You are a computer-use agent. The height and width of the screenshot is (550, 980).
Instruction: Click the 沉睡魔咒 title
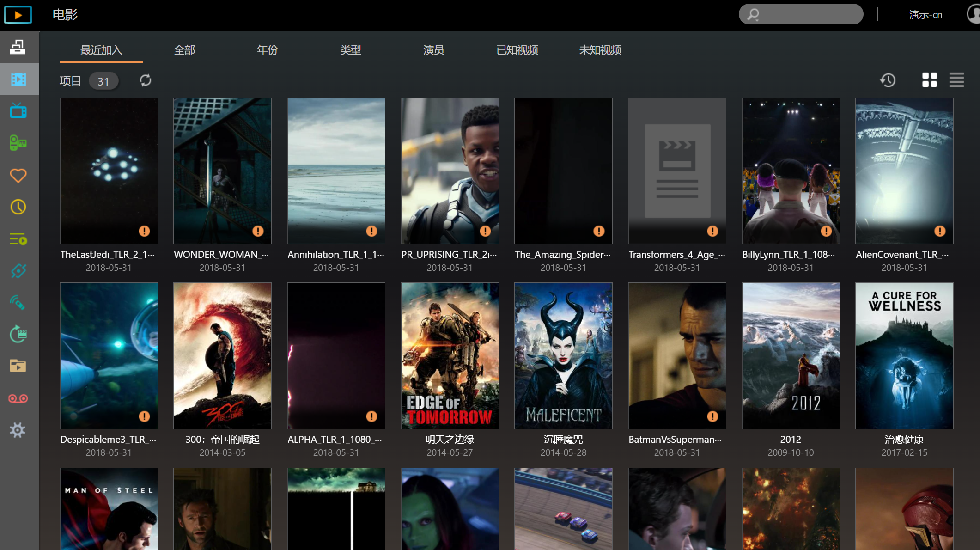[x=563, y=440]
